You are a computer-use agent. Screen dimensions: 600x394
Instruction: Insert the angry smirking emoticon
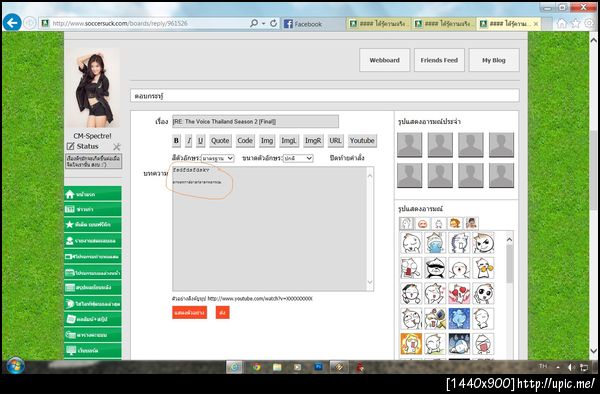(483, 243)
